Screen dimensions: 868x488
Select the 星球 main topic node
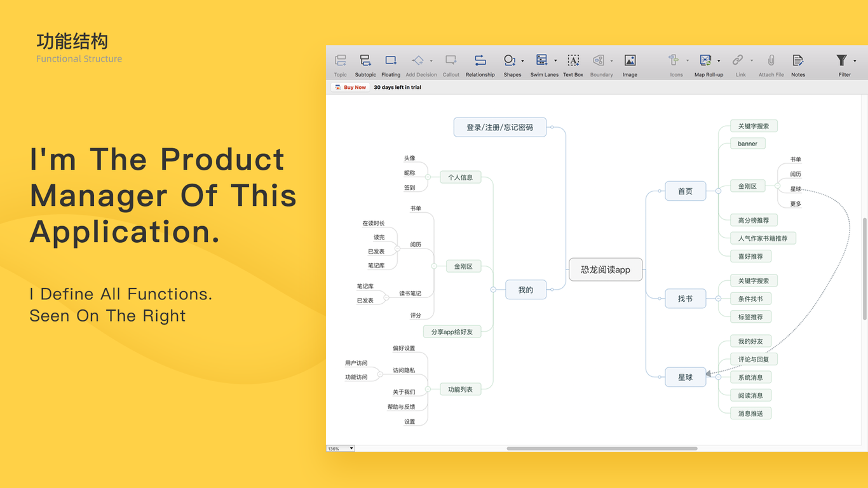pyautogui.click(x=685, y=377)
